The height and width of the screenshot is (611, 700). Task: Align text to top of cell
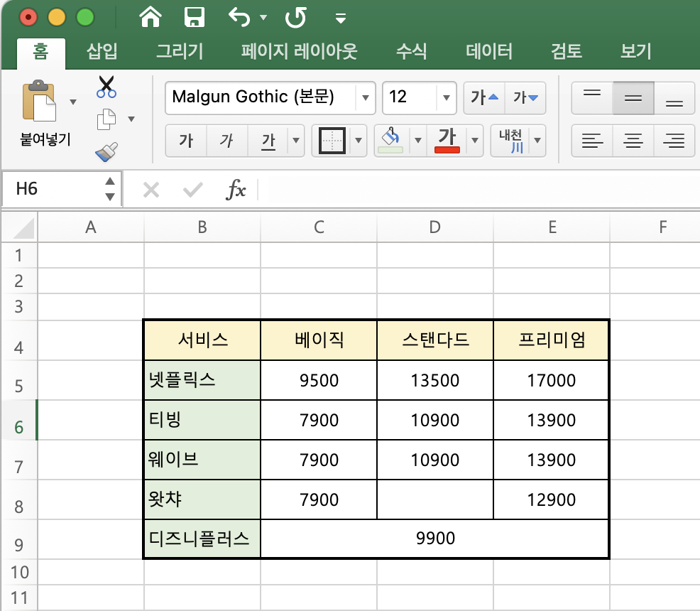coord(592,98)
